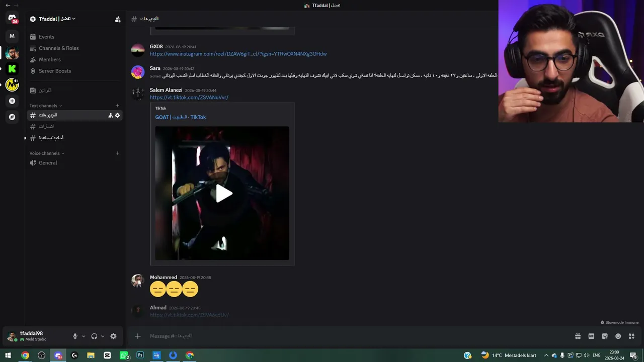Add a new voice channel with the plus
This screenshot has height=362, width=644.
117,153
